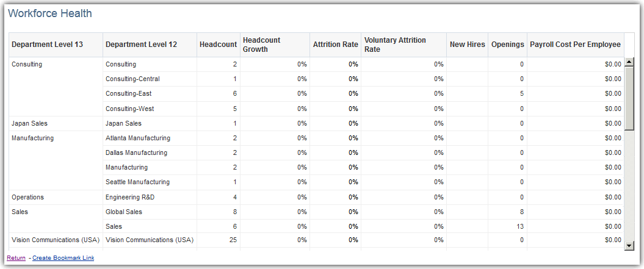Select the Engineering R&D cell
Image resolution: width=644 pixels, height=269 pixels.
coord(150,197)
